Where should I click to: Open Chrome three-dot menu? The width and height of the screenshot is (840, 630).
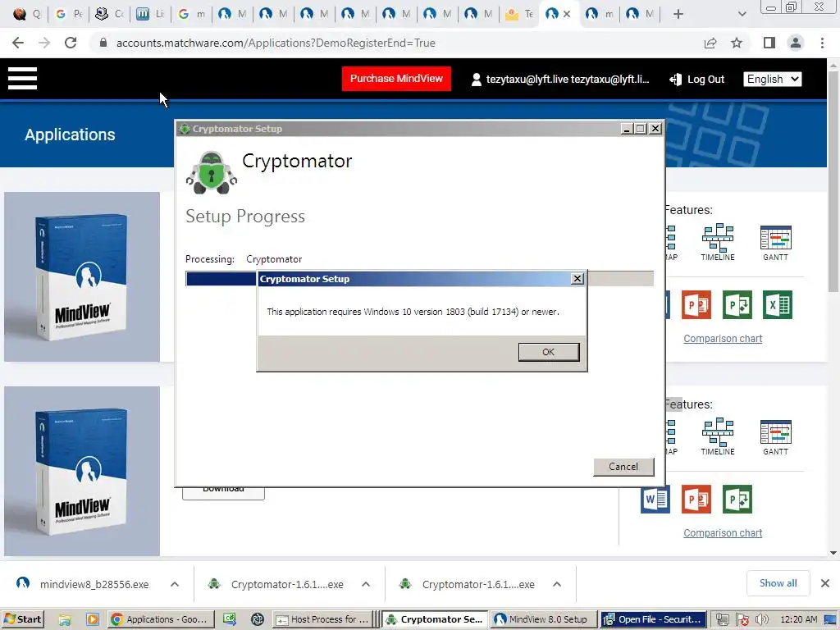pyautogui.click(x=822, y=43)
